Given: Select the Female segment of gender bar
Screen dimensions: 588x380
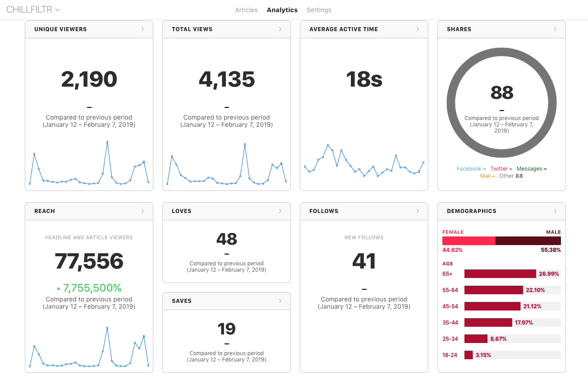Looking at the screenshot, I should pyautogui.click(x=469, y=241).
